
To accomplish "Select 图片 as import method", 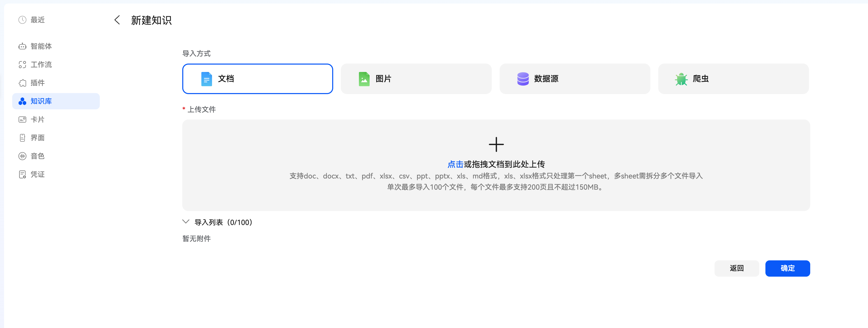I will (416, 79).
